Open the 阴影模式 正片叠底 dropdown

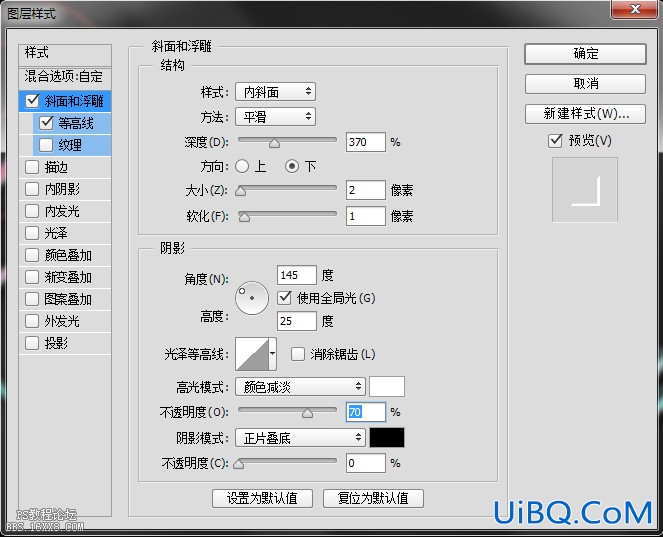(300, 438)
